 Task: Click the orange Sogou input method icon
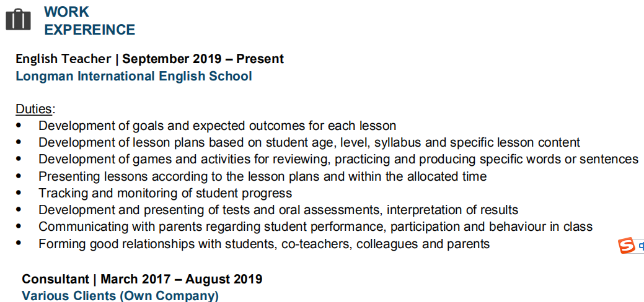(627, 246)
